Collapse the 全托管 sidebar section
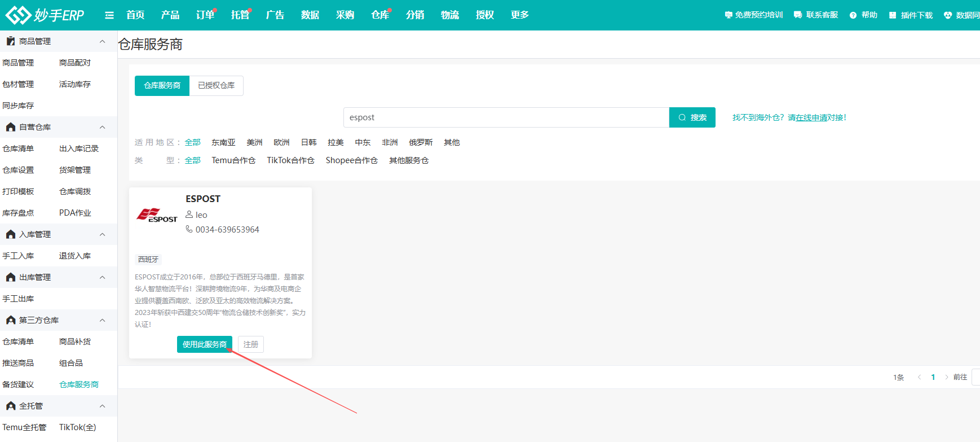The width and height of the screenshot is (980, 442). coord(102,406)
